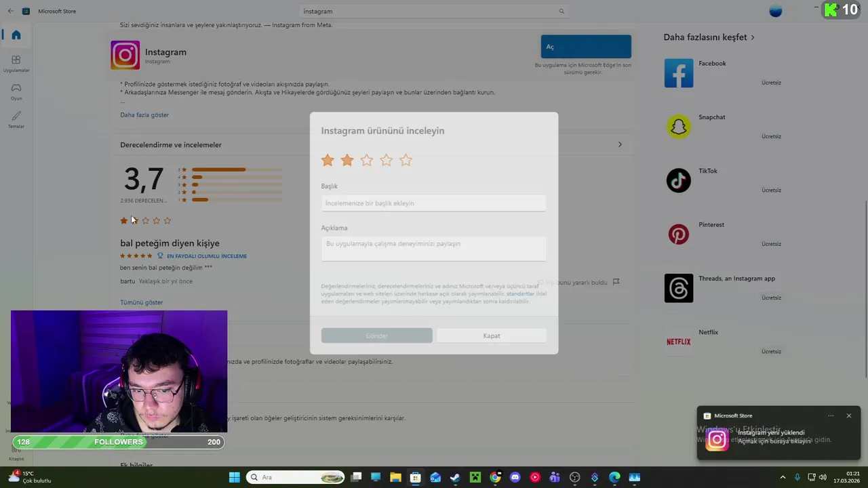The image size is (868, 488).
Task: Open Google Chrome from taskbar
Action: point(495,477)
